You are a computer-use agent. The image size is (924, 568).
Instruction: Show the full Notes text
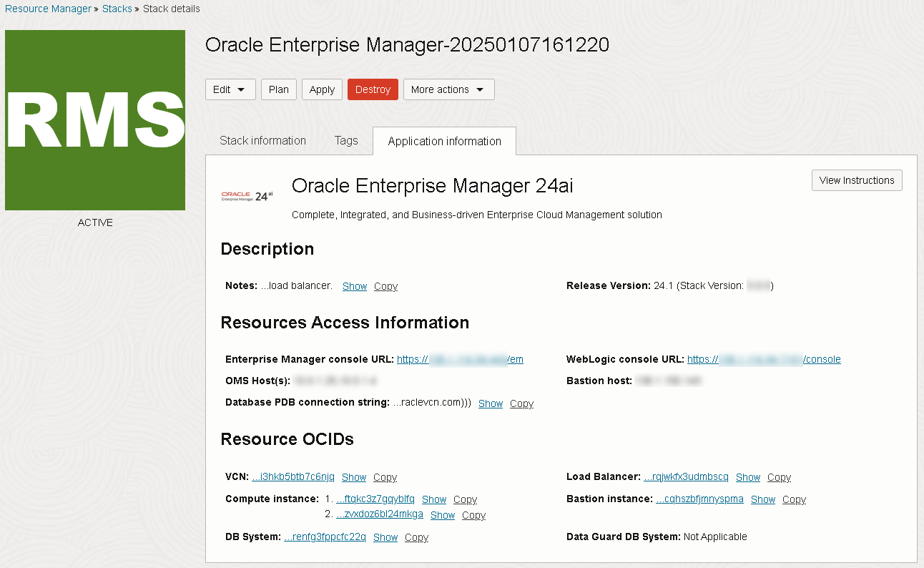coord(355,286)
